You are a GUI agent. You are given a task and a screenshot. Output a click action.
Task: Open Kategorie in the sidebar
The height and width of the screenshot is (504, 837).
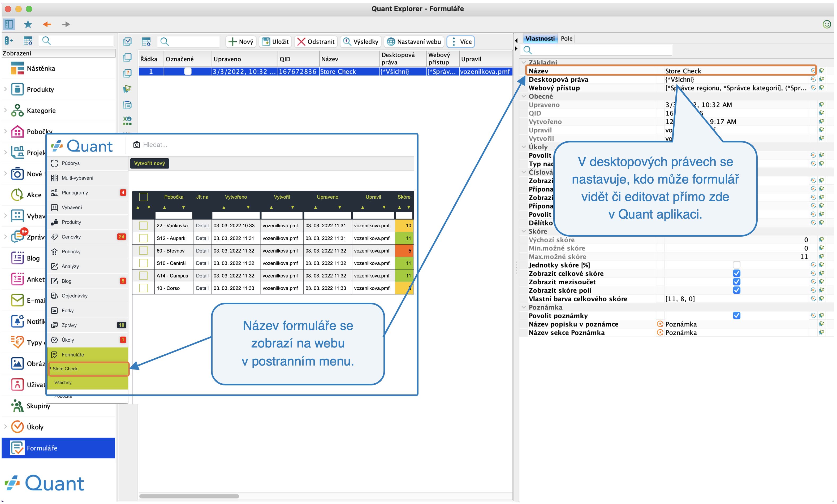[58, 110]
